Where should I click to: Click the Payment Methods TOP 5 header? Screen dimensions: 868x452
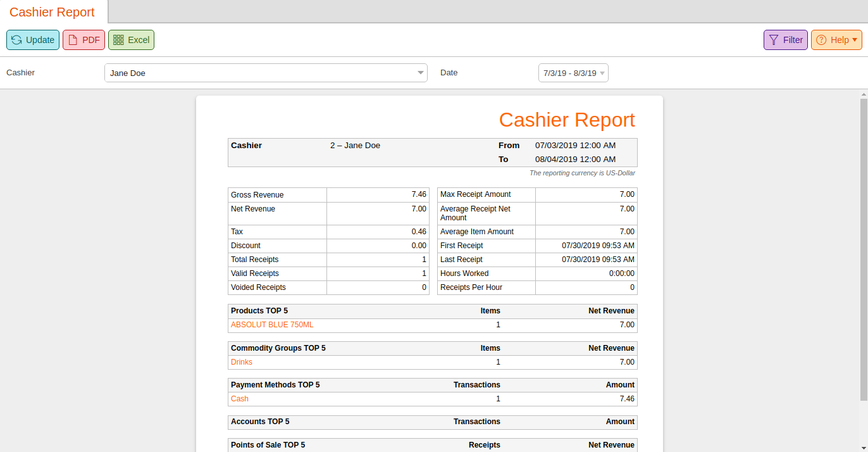coord(275,385)
